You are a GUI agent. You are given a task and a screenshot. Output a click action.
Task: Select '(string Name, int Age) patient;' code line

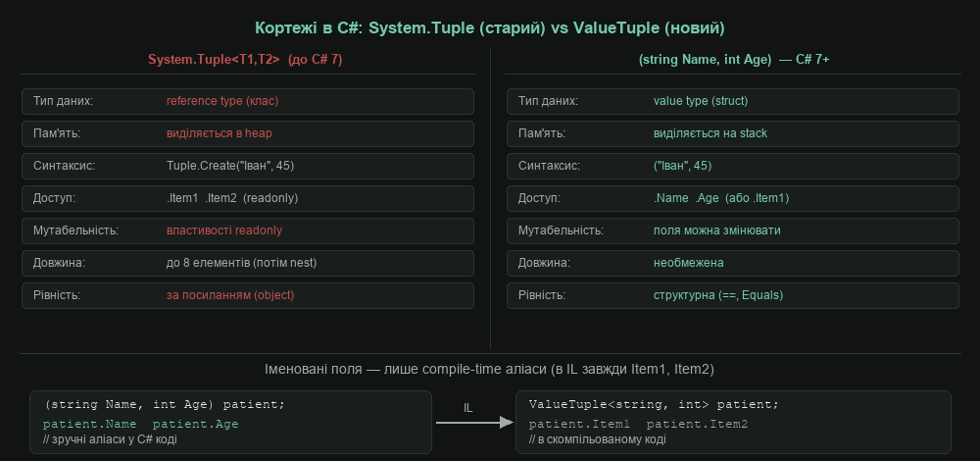click(x=165, y=405)
